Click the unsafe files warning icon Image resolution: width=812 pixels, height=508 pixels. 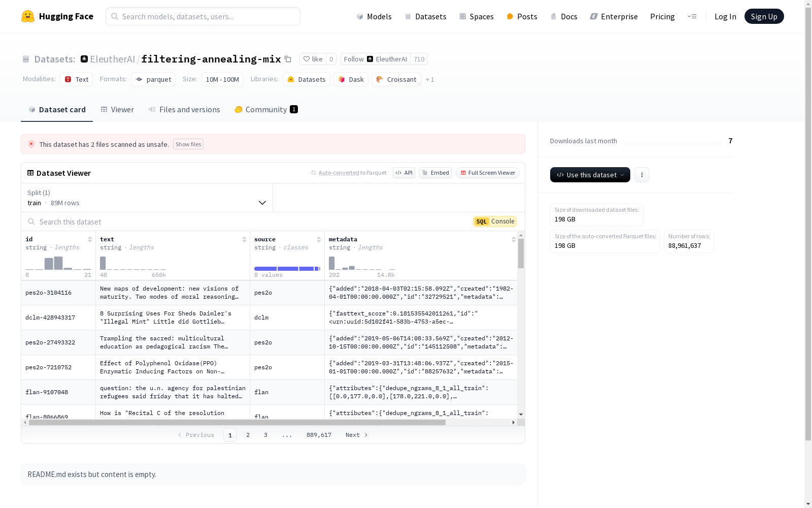(x=31, y=144)
